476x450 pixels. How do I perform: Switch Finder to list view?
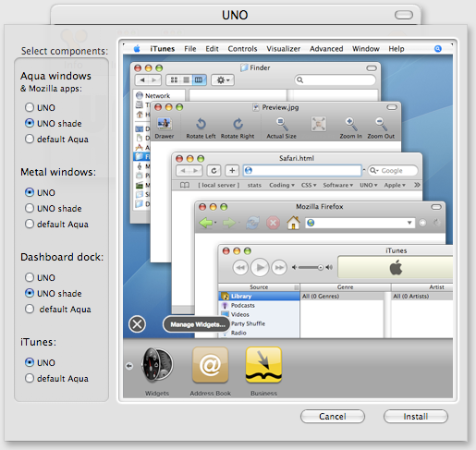click(x=187, y=80)
